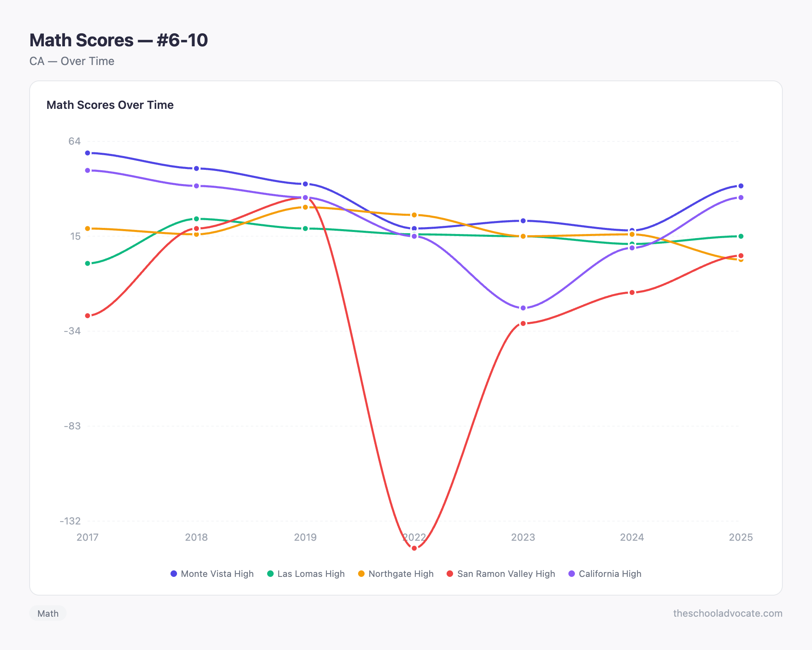This screenshot has height=650, width=812.
Task: Click Northgate High's 2022 data point
Action: coord(414,215)
